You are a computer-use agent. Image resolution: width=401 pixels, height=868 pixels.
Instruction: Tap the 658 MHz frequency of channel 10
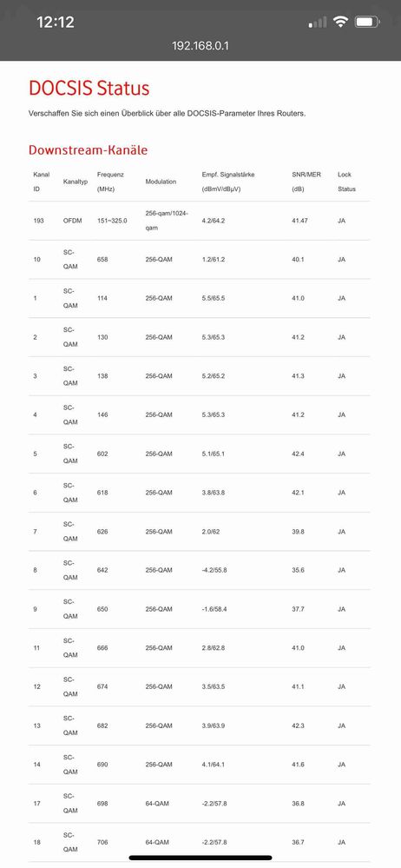click(x=102, y=259)
